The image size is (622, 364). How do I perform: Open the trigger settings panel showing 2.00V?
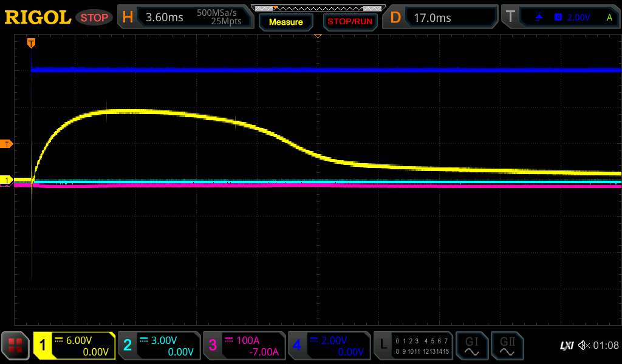click(x=560, y=18)
